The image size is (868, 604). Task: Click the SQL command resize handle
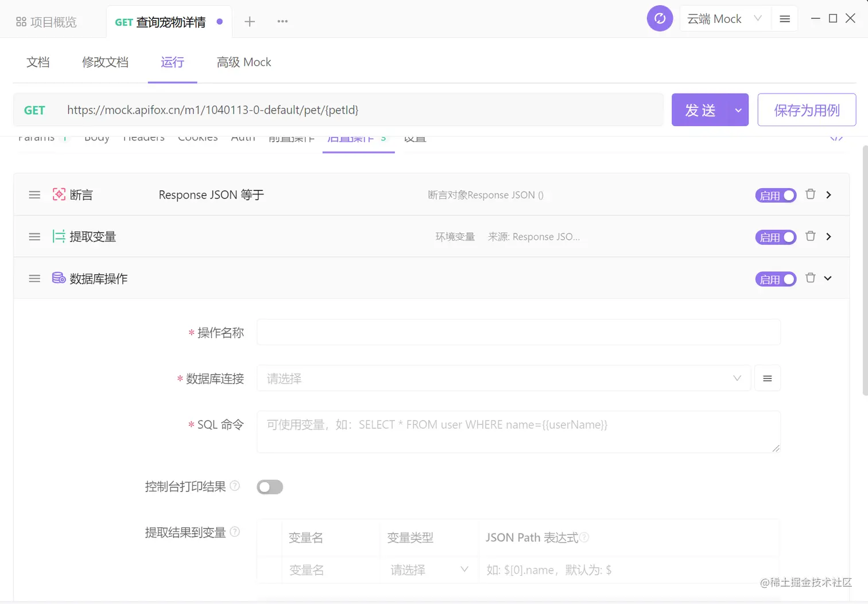coord(776,448)
